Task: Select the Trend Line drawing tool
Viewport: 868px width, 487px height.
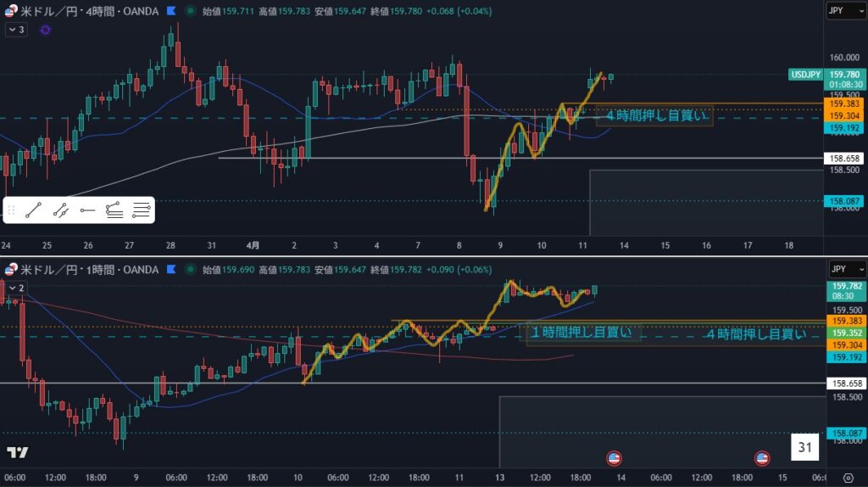Action: [34, 210]
